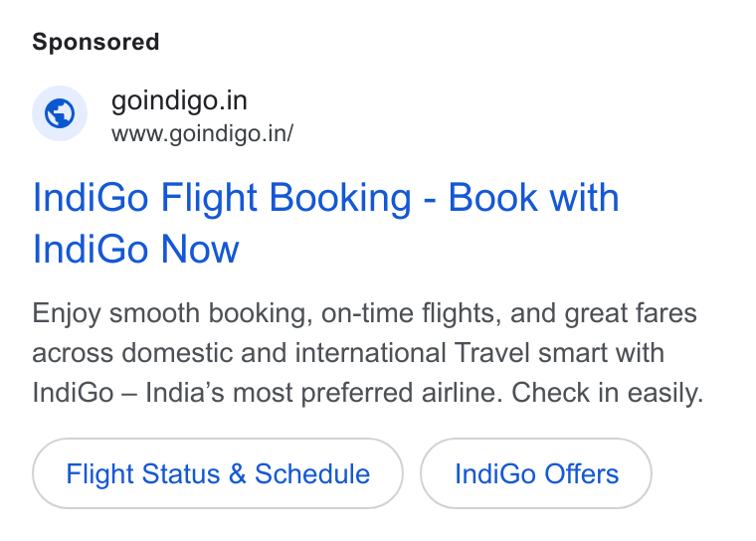Viewport: 756px width, 541px height.
Task: Click the circular light-blue favicon background
Action: click(60, 113)
